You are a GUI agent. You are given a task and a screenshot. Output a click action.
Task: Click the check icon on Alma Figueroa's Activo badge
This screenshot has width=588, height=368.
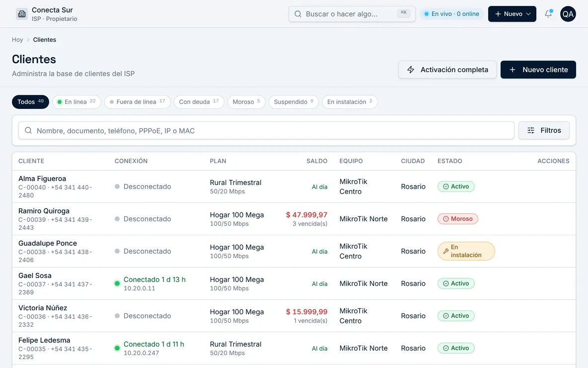(446, 186)
